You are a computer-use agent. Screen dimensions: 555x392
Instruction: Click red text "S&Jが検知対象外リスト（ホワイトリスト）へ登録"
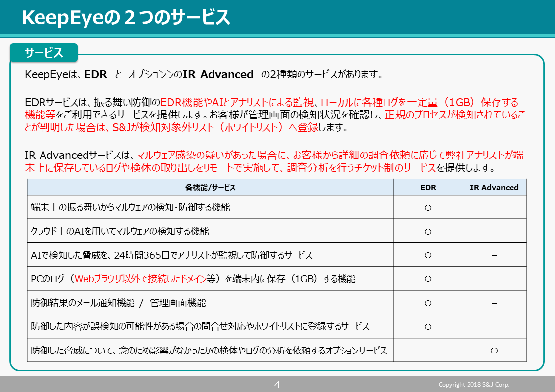pyautogui.click(x=215, y=127)
